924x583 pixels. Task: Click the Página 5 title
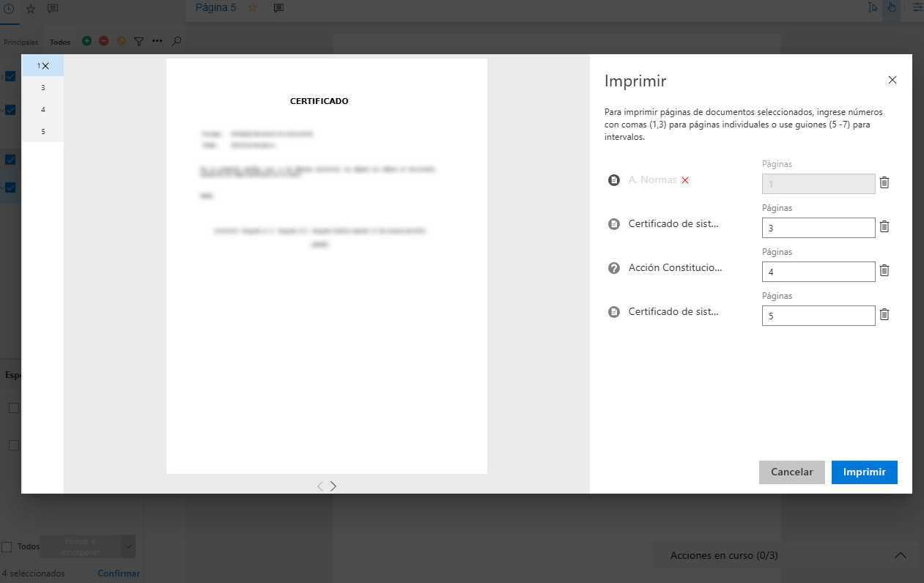pyautogui.click(x=215, y=8)
